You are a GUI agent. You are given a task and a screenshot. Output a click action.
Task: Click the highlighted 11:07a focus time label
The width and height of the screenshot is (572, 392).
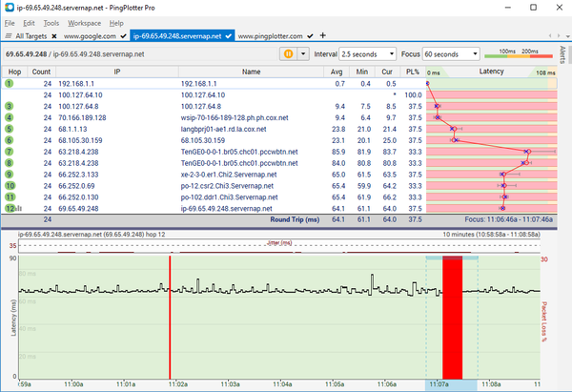pyautogui.click(x=439, y=384)
